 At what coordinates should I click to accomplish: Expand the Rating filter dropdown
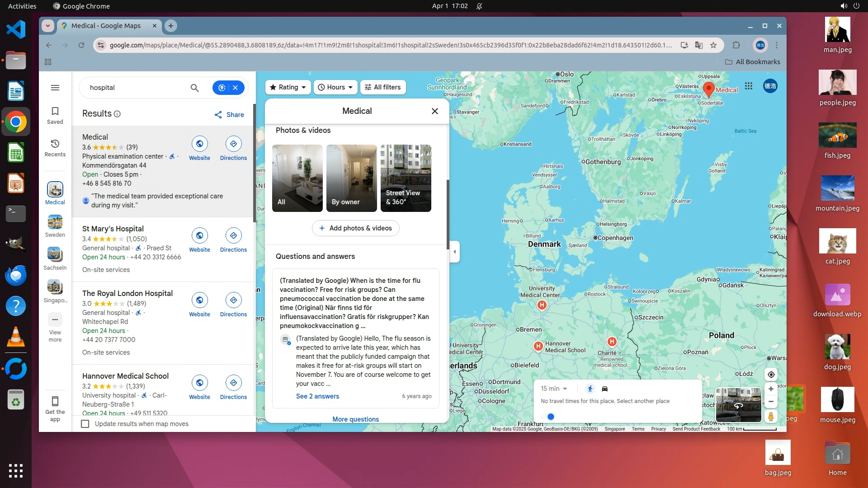click(x=288, y=87)
